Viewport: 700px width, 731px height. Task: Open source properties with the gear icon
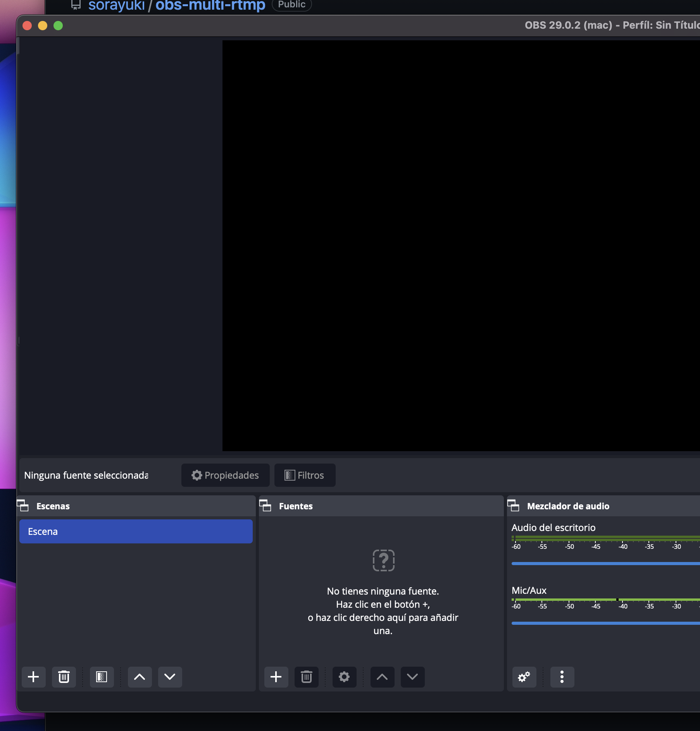coord(344,677)
